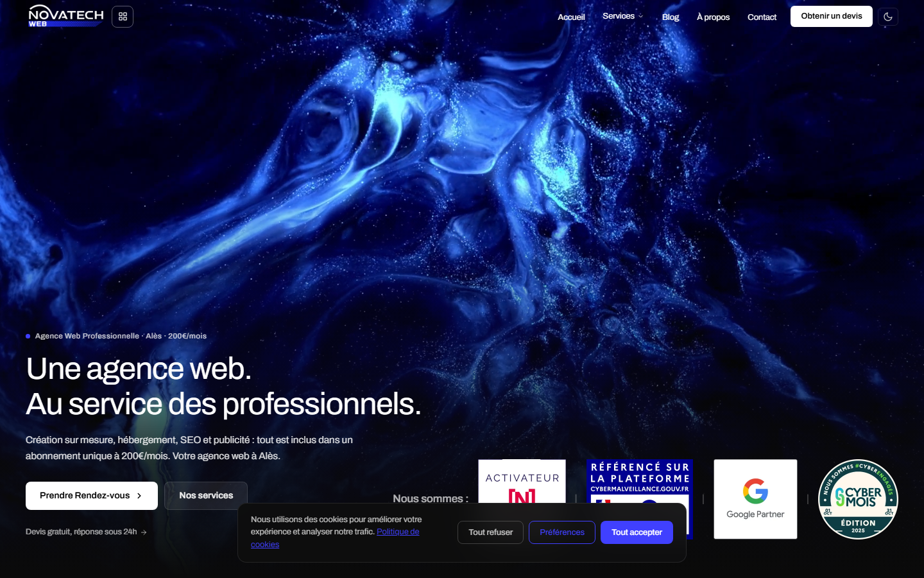Screen dimensions: 924x578
Task: Toggle dark mode with moon icon
Action: (x=888, y=17)
